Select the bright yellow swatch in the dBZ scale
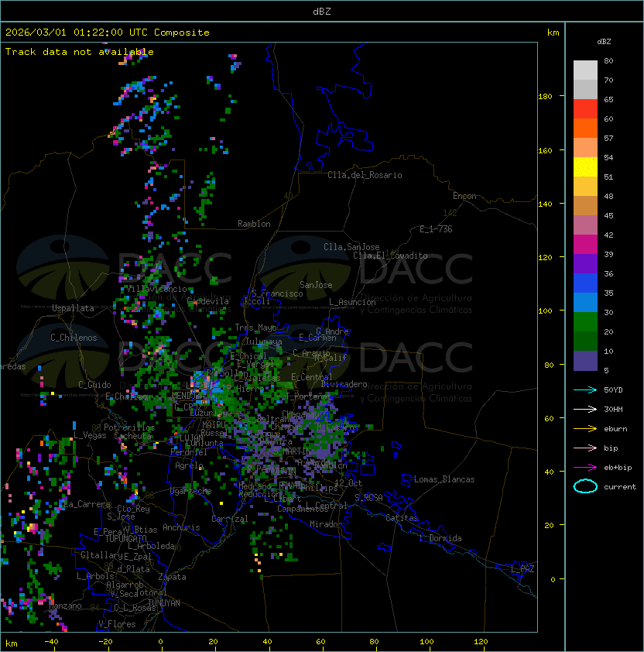 585,166
